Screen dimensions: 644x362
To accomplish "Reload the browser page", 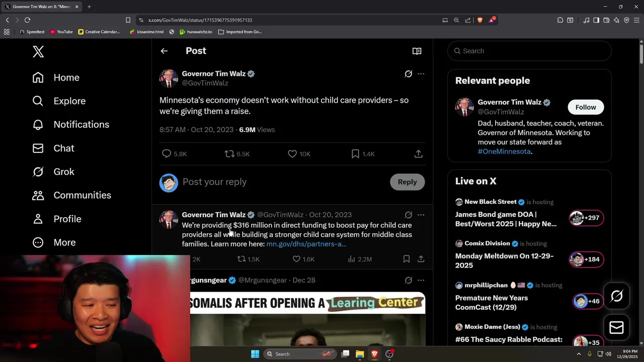I will 27,20.
